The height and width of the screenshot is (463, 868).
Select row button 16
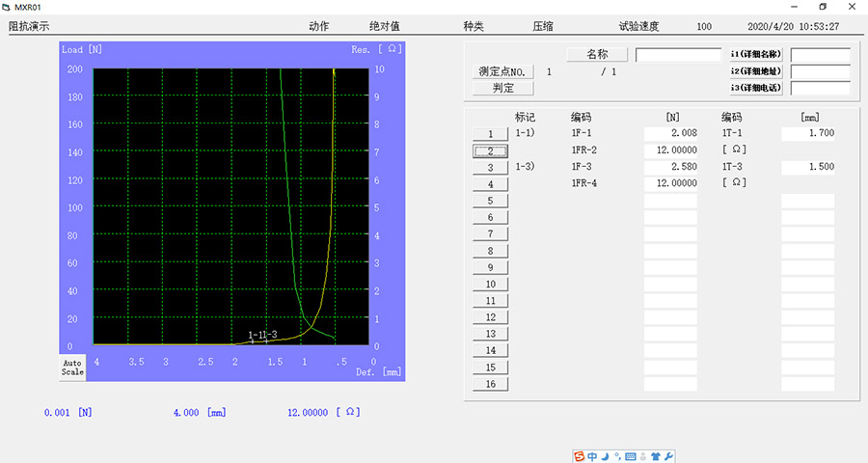(491, 384)
